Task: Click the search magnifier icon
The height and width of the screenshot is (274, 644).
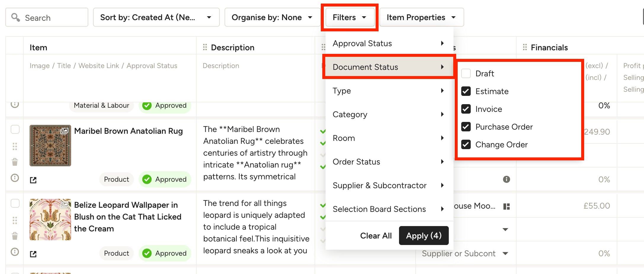Action: point(15,17)
